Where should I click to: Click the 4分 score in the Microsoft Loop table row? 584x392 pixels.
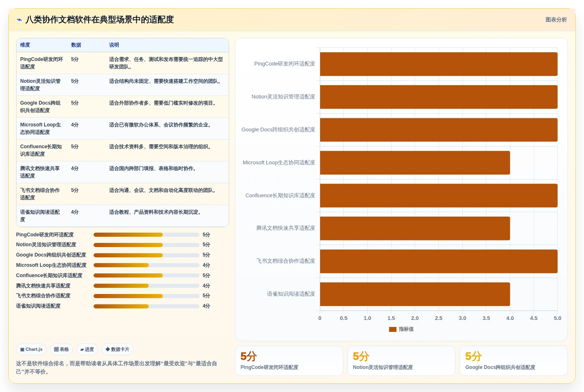click(x=75, y=125)
